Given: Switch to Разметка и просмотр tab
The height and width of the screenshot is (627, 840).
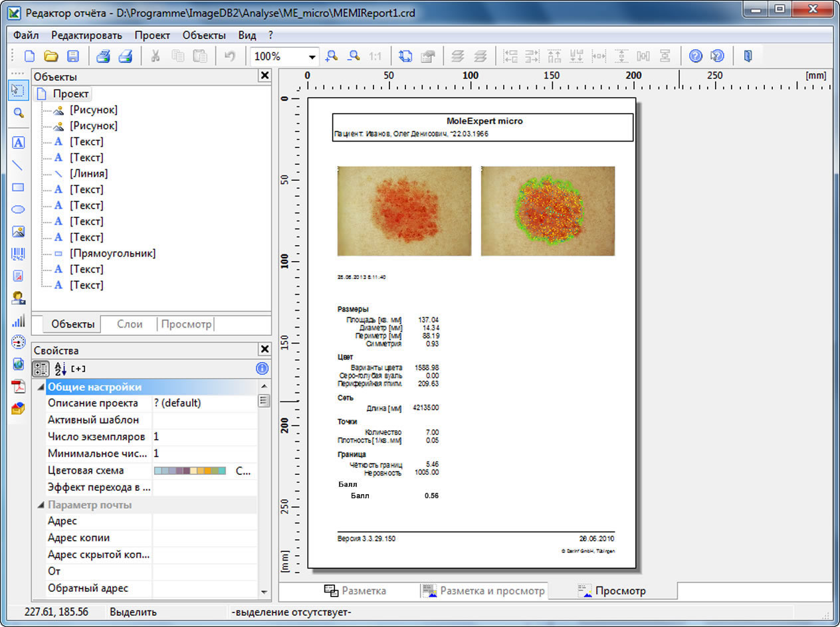Looking at the screenshot, I should (x=484, y=590).
